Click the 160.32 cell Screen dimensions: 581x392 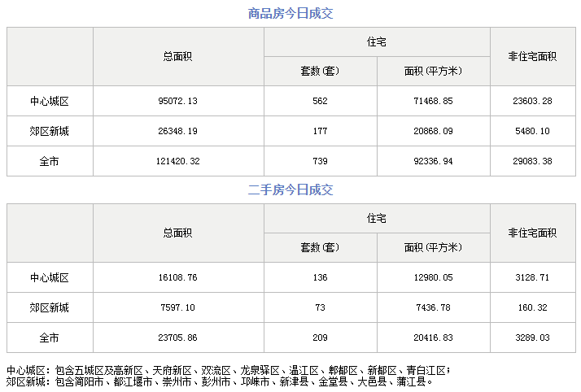pos(532,307)
